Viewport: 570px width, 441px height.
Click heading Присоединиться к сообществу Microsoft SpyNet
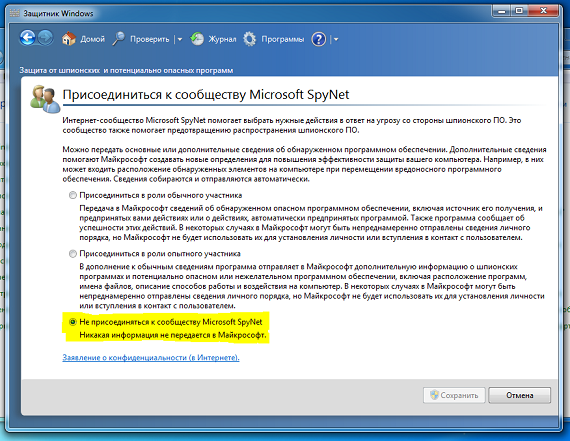pos(206,95)
